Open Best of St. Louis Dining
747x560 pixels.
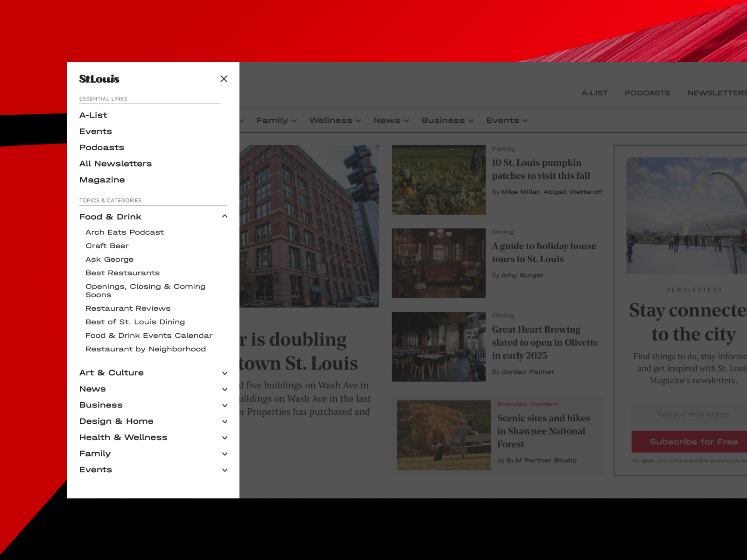(x=135, y=322)
